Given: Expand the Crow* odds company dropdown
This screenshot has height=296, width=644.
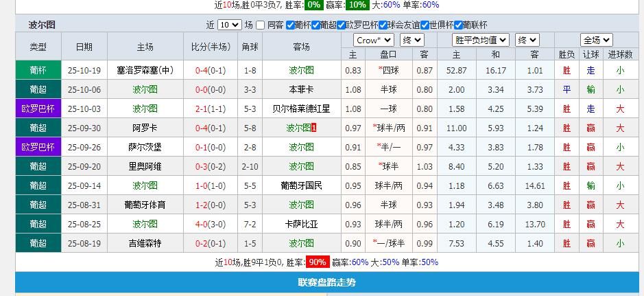Looking at the screenshot, I should [x=374, y=40].
